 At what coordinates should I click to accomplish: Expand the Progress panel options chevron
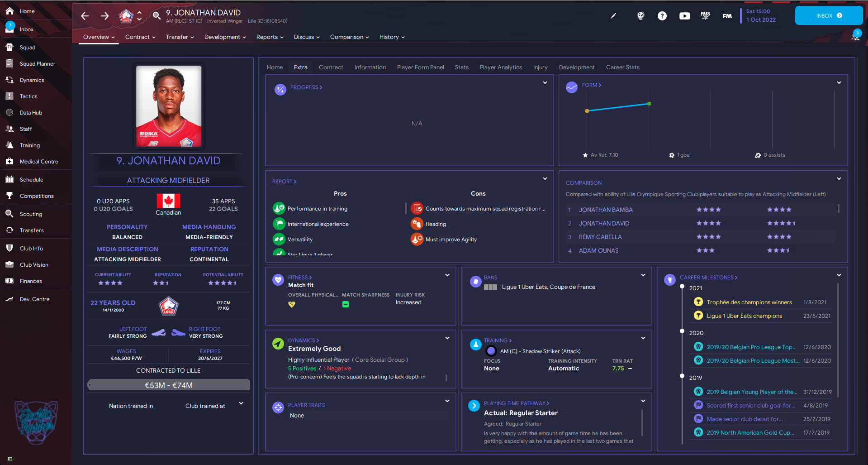(x=545, y=83)
